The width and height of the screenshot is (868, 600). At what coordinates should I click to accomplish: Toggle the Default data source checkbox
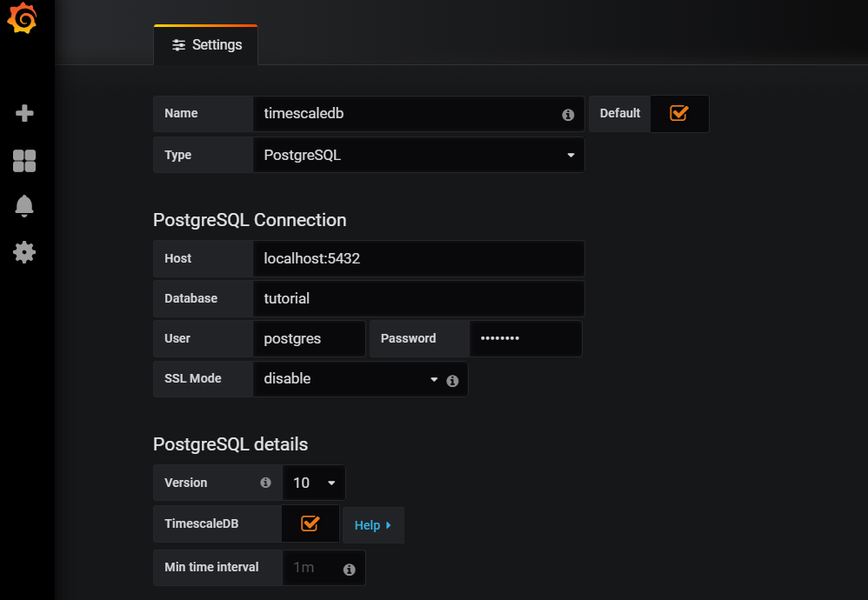(x=678, y=113)
